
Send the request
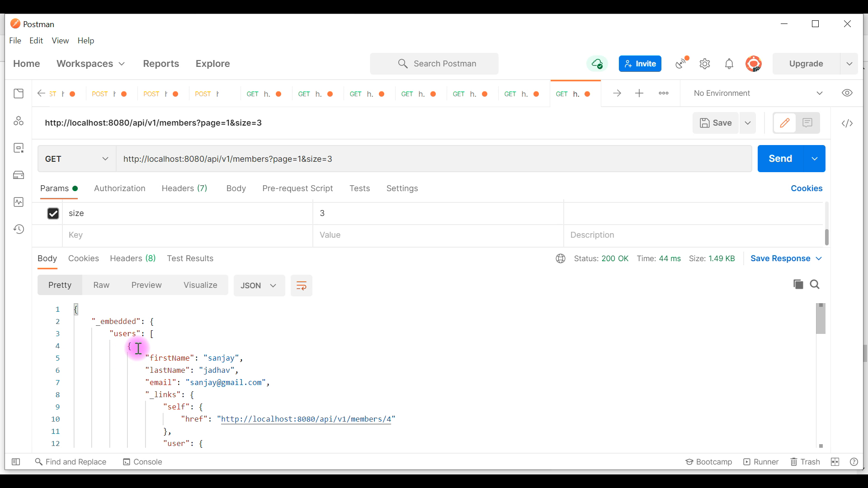(x=780, y=159)
